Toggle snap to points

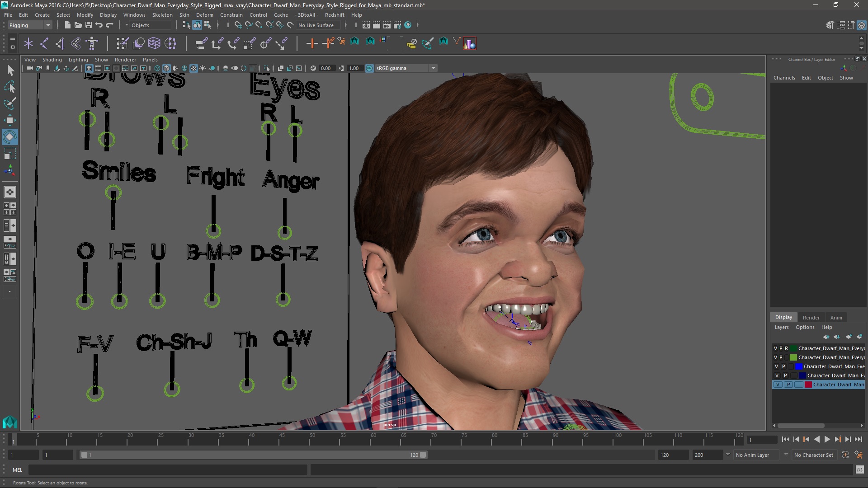tap(259, 25)
